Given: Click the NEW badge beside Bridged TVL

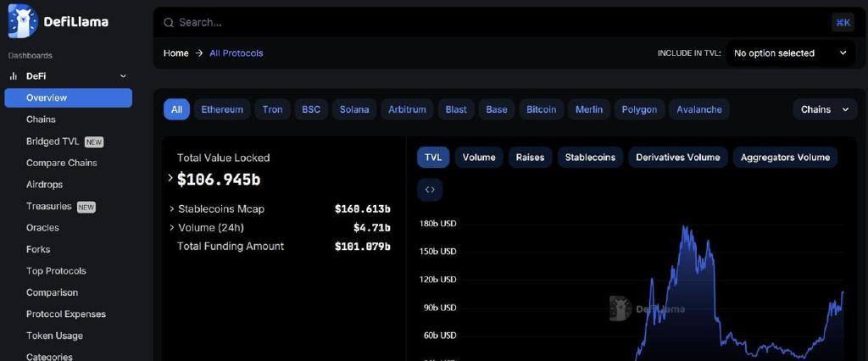Looking at the screenshot, I should tap(94, 142).
